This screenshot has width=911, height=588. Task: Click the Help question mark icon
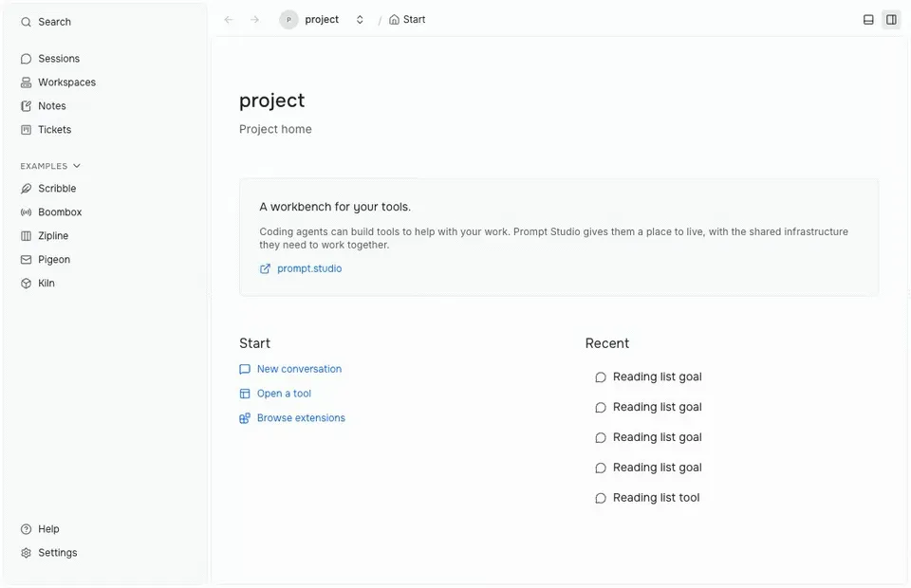(x=26, y=529)
